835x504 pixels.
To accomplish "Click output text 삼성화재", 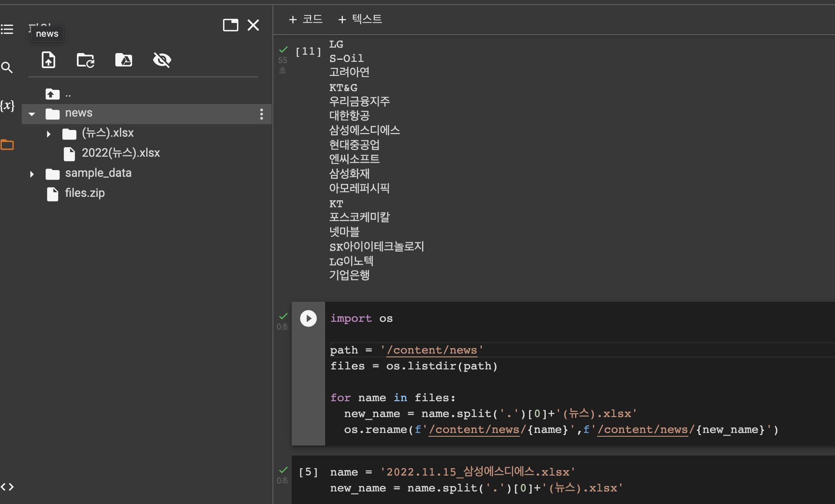I will (x=349, y=173).
